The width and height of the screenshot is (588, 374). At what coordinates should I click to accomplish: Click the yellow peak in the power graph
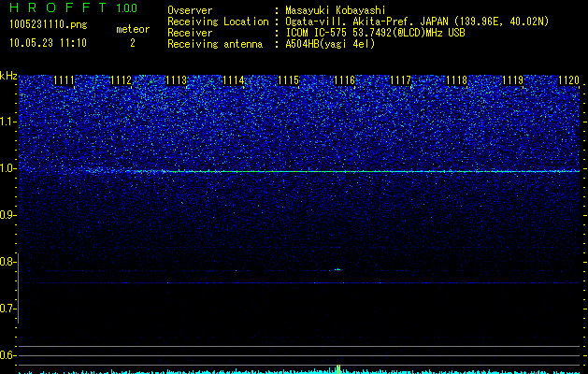(338, 368)
